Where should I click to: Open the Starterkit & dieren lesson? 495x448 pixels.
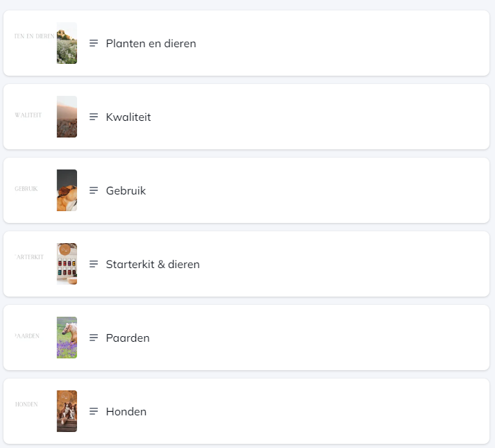pyautogui.click(x=153, y=264)
